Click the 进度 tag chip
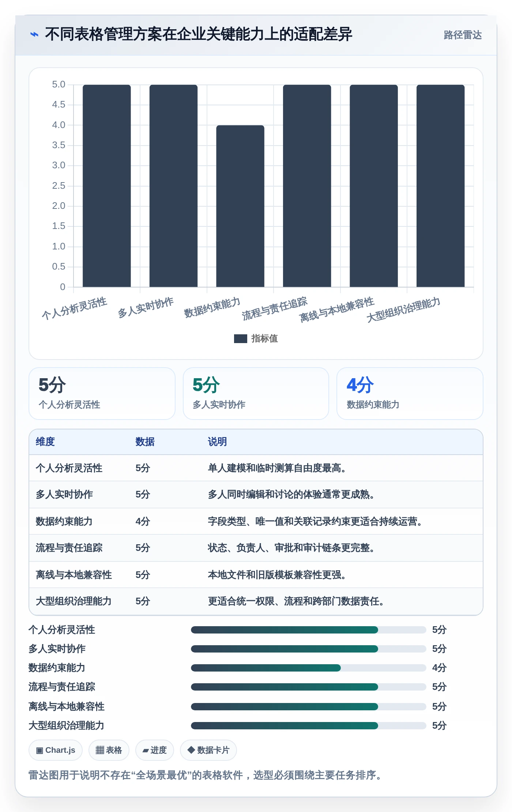 pyautogui.click(x=154, y=750)
